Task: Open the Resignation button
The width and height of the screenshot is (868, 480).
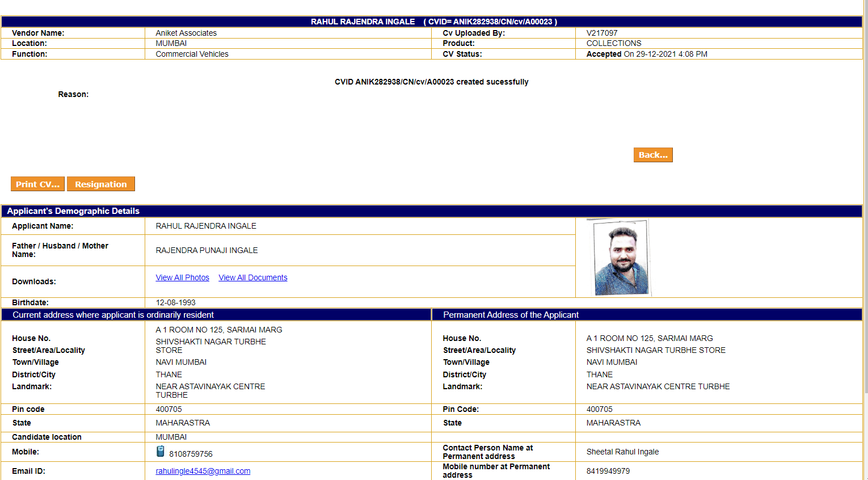Action: point(101,184)
